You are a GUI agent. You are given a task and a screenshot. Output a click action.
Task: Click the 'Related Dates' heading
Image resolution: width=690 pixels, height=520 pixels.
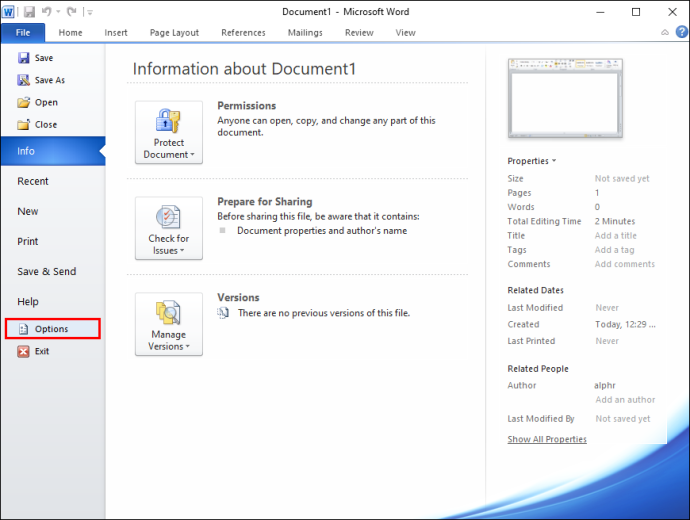pos(535,290)
